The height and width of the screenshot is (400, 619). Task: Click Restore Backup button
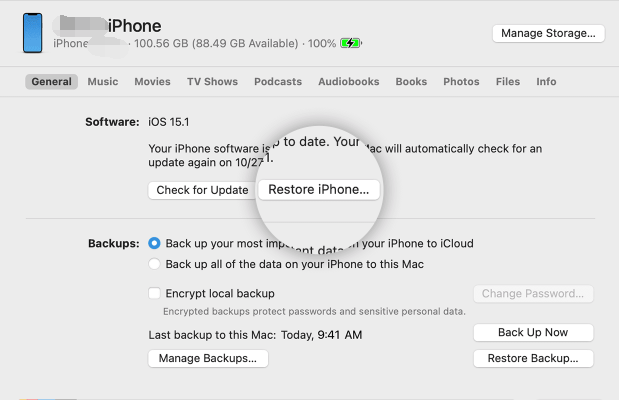coord(533,358)
